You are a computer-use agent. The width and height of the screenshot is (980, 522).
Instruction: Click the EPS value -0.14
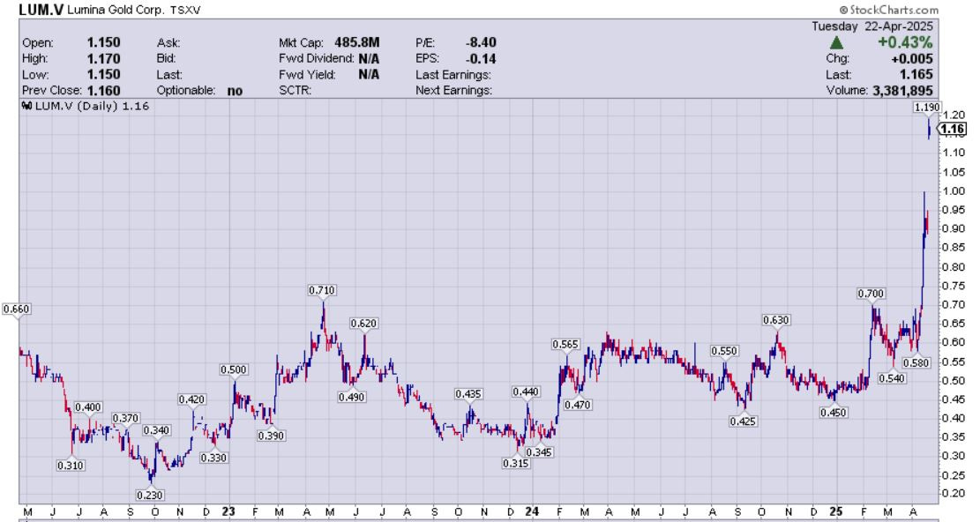point(481,59)
